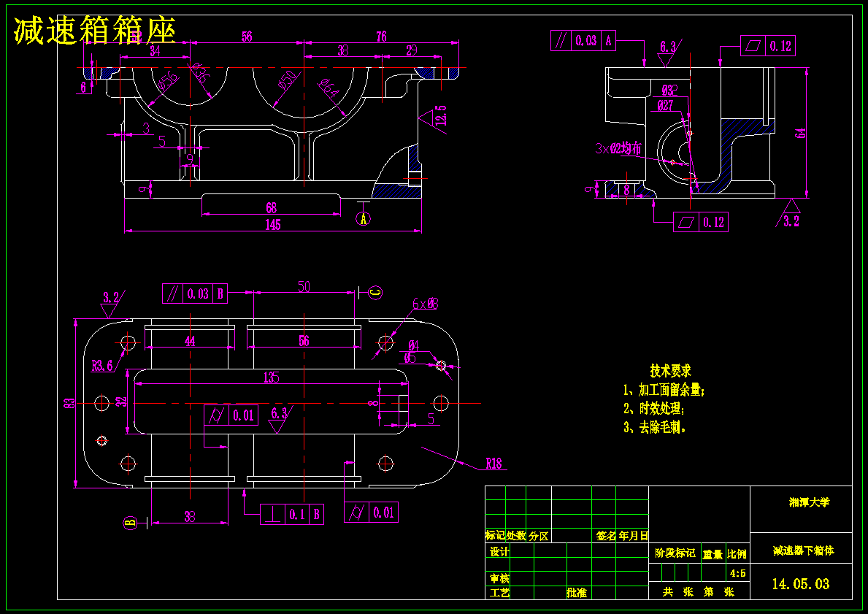The height and width of the screenshot is (614, 868).
Task: Select the R18 radius label
Action: (x=493, y=464)
